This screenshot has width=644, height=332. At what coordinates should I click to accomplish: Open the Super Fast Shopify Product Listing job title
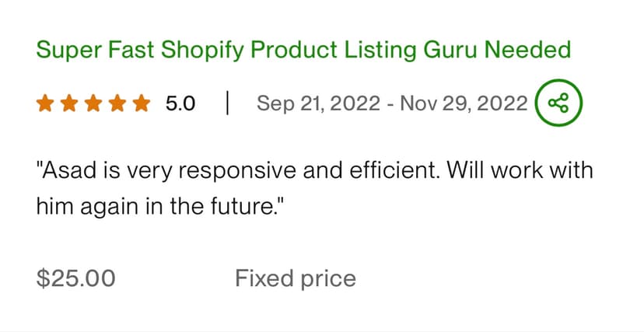pyautogui.click(x=303, y=51)
